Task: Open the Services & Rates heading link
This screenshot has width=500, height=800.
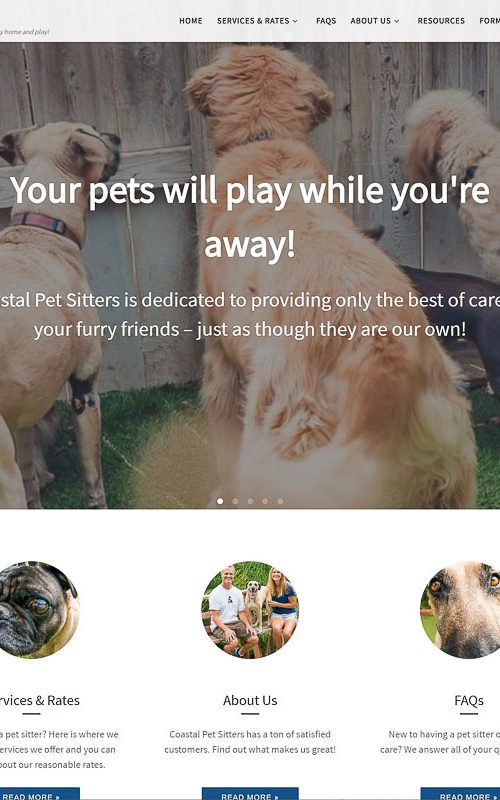Action: click(40, 701)
